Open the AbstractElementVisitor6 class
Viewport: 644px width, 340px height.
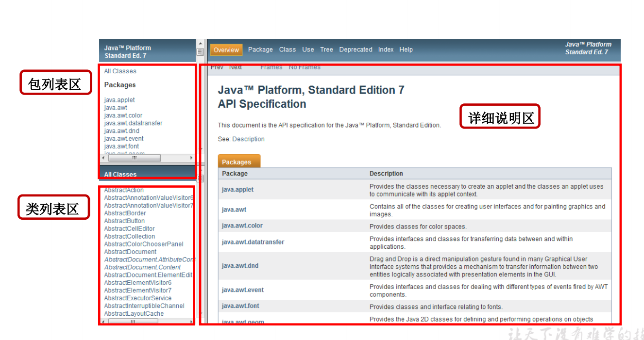(137, 283)
